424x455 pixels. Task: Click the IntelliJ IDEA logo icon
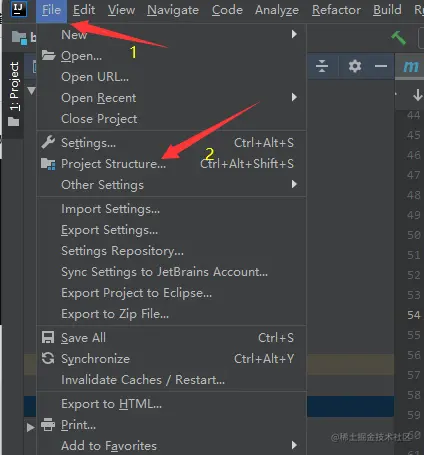click(x=19, y=9)
